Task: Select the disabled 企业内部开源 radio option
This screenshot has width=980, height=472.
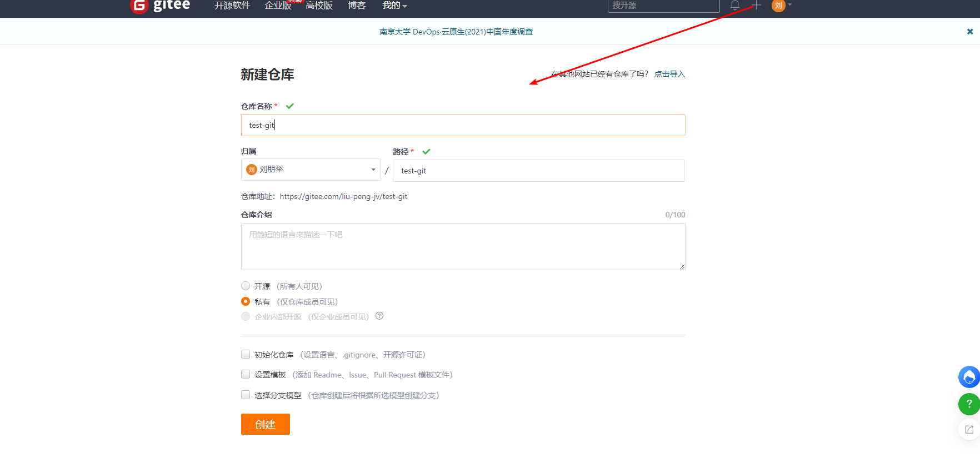Action: coord(246,316)
